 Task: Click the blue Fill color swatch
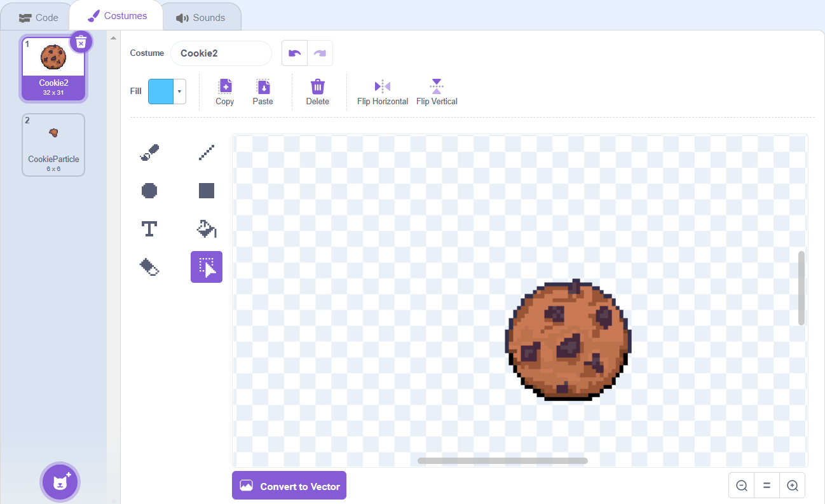[161, 92]
